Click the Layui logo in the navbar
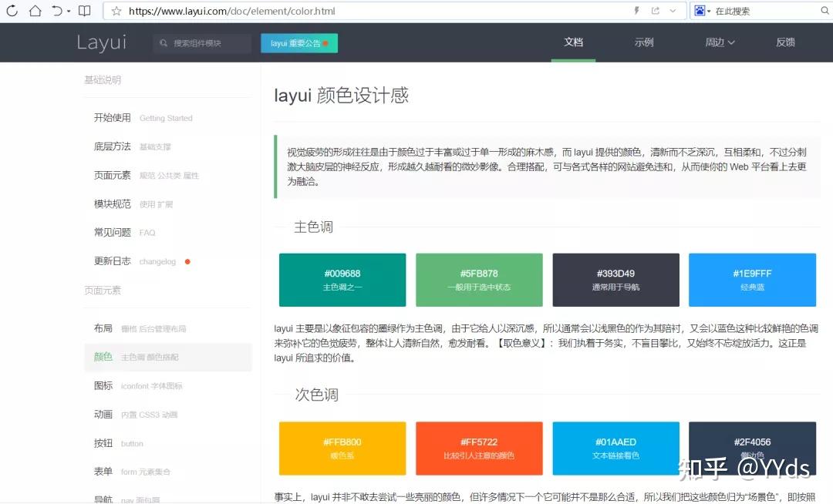The width and height of the screenshot is (833, 504). [x=101, y=42]
